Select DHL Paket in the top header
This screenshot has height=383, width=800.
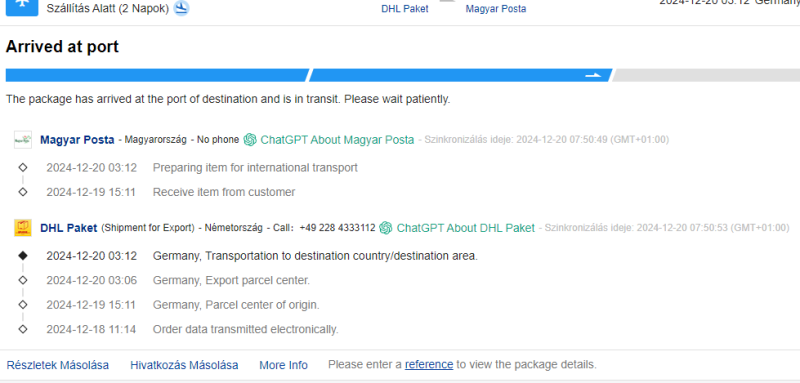click(405, 9)
